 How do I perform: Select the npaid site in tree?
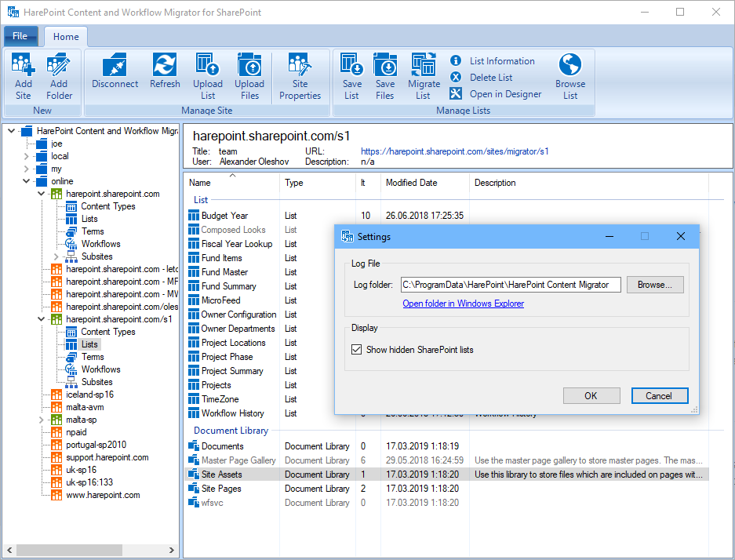76,432
